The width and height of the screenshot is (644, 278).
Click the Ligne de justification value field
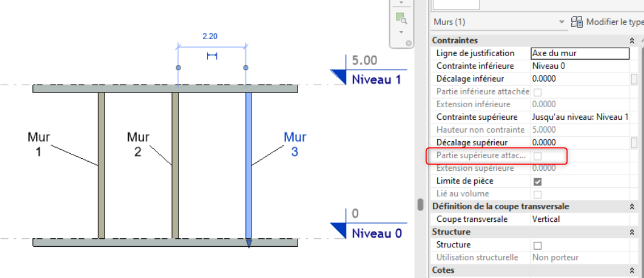coord(579,53)
